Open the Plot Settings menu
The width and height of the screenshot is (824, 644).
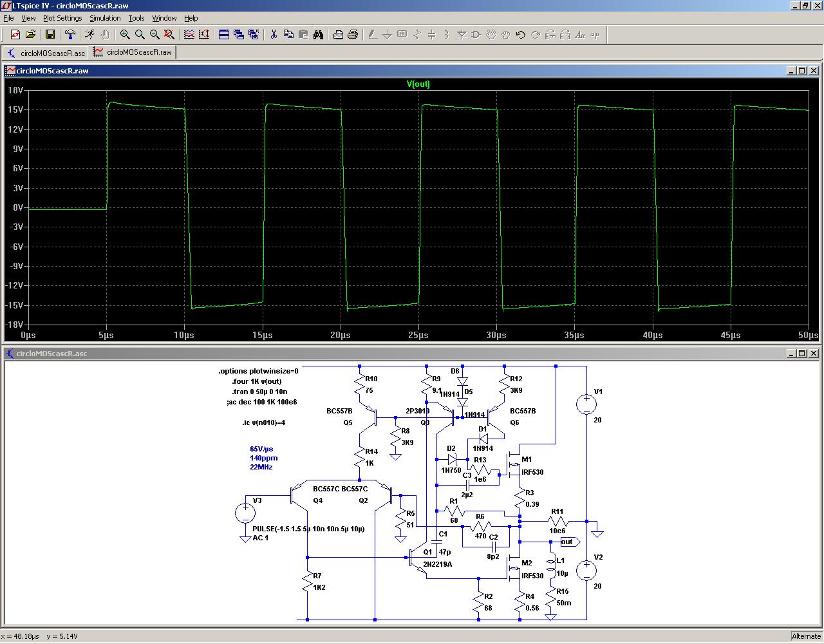(x=62, y=18)
